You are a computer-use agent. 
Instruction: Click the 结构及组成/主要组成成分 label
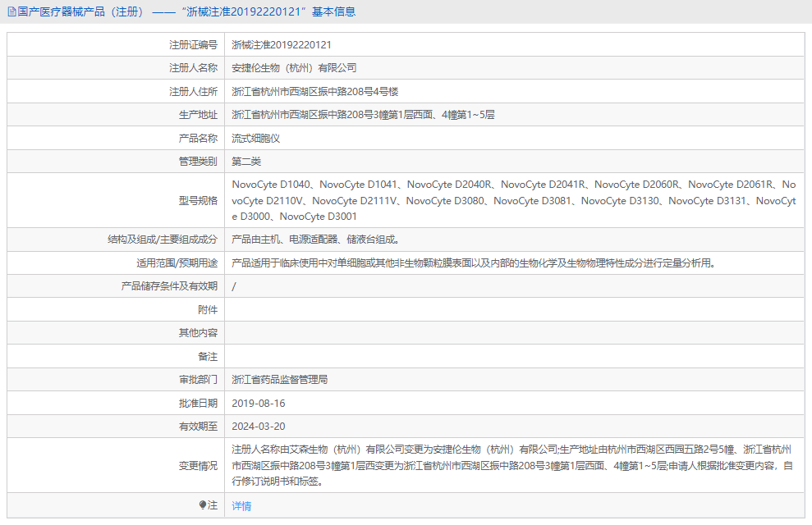point(162,240)
